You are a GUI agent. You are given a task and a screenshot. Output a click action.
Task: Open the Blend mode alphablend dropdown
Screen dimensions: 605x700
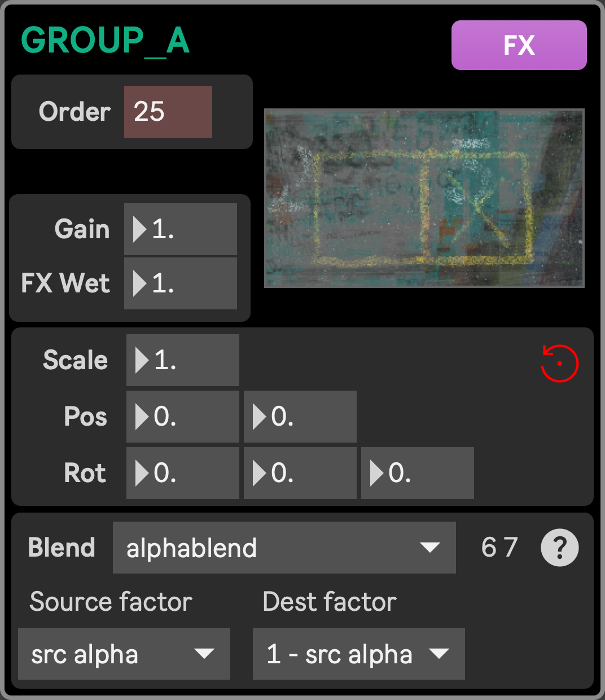284,548
